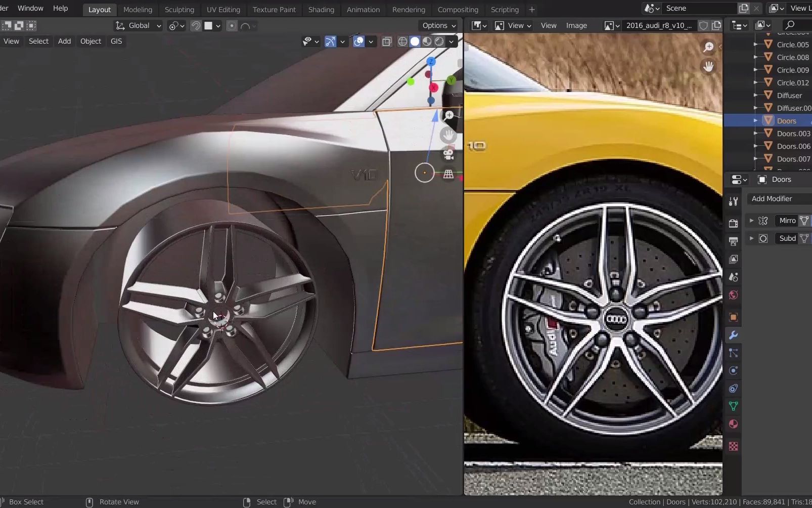Screen dimensions: 812x508
Task: Open the Object Data mesh properties tab
Action: pos(733,406)
